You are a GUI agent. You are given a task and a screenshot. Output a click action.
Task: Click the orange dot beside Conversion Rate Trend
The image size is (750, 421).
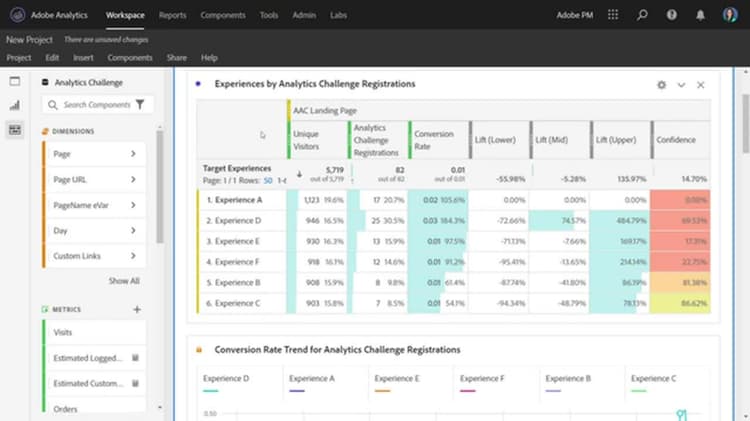click(199, 350)
